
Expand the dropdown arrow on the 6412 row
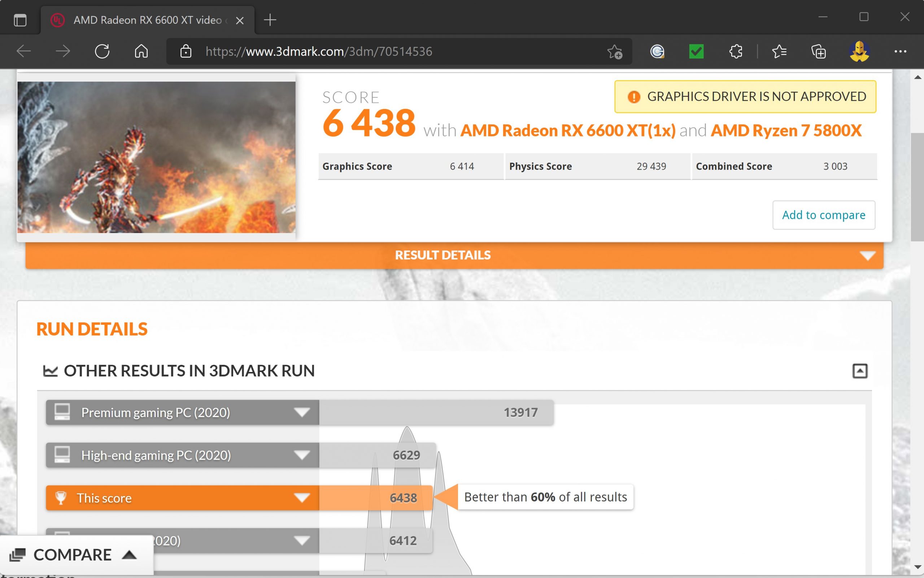302,540
